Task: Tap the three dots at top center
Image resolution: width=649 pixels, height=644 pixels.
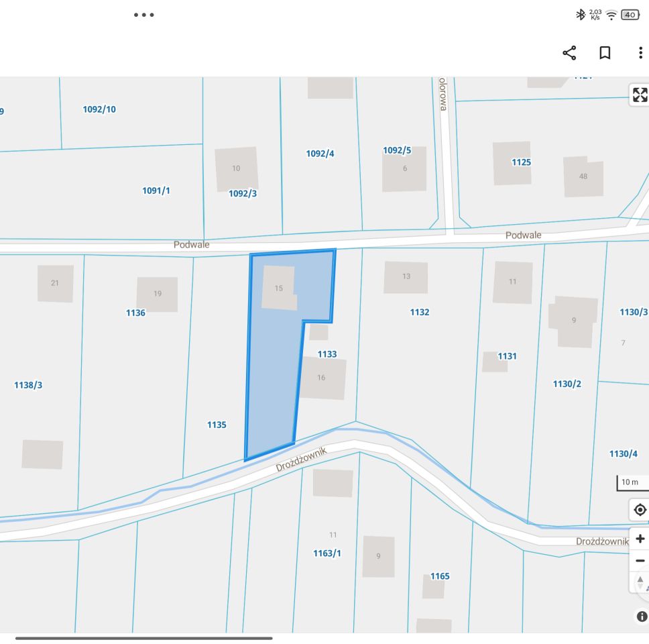Action: tap(143, 15)
